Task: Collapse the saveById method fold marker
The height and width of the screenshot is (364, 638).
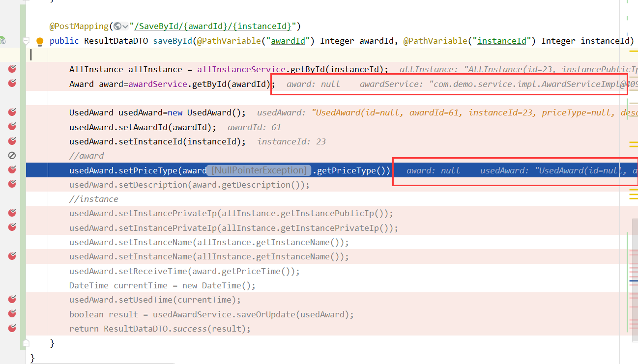Action: 27,41
